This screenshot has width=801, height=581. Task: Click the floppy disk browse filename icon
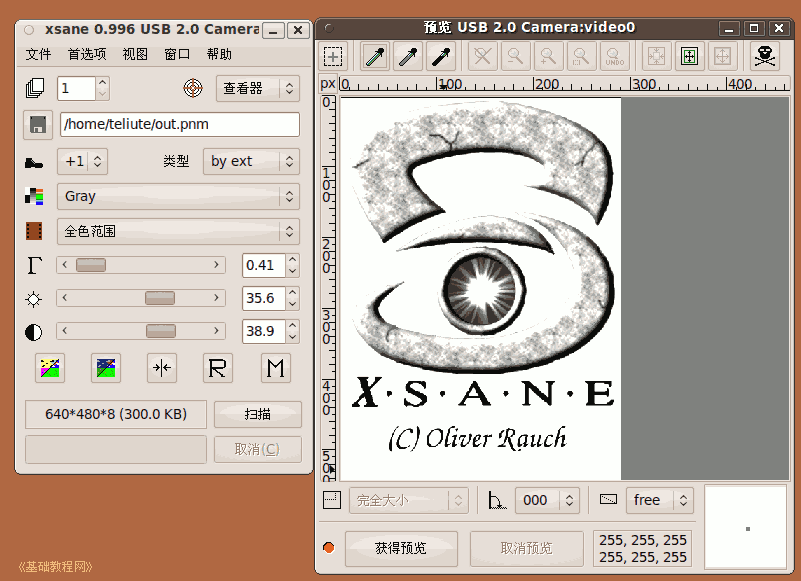point(38,125)
